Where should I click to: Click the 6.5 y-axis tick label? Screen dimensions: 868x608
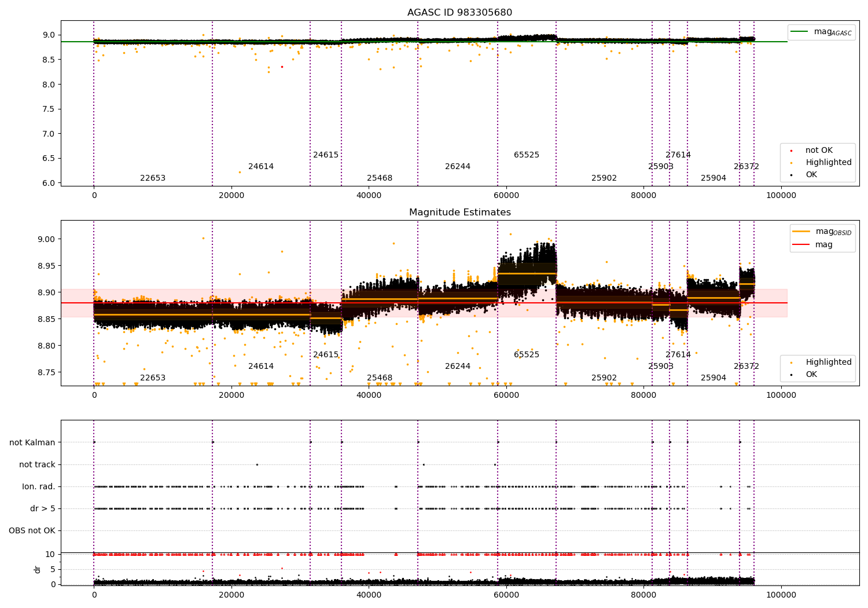[x=49, y=158]
